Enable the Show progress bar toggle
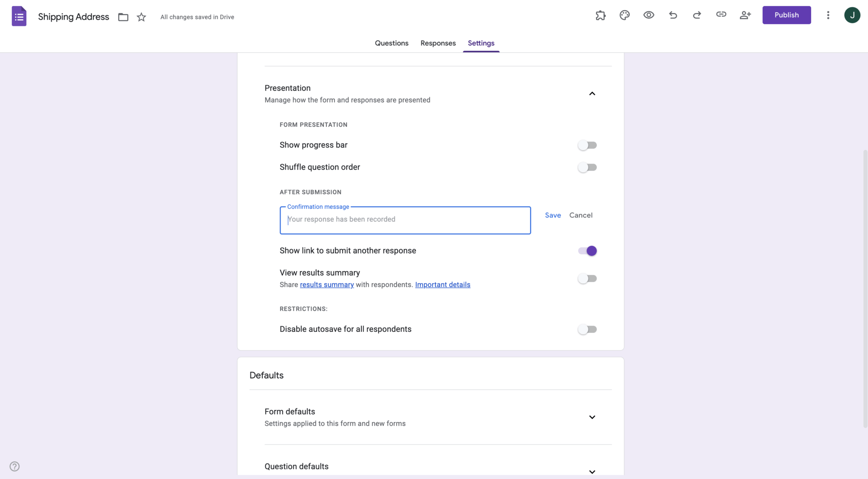 587,145
